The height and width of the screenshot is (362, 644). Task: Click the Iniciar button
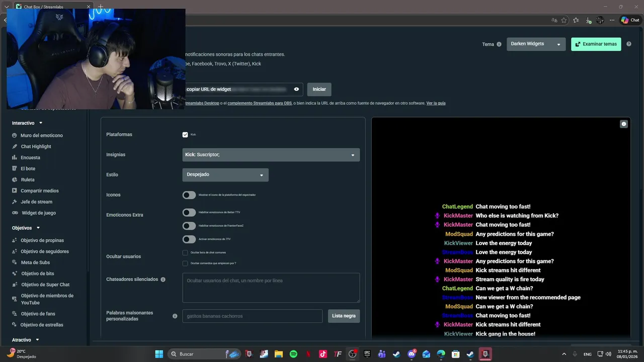coord(319,89)
